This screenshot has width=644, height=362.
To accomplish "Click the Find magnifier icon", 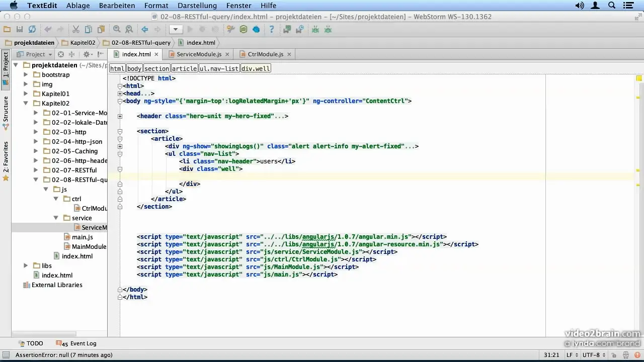I will click(117, 30).
